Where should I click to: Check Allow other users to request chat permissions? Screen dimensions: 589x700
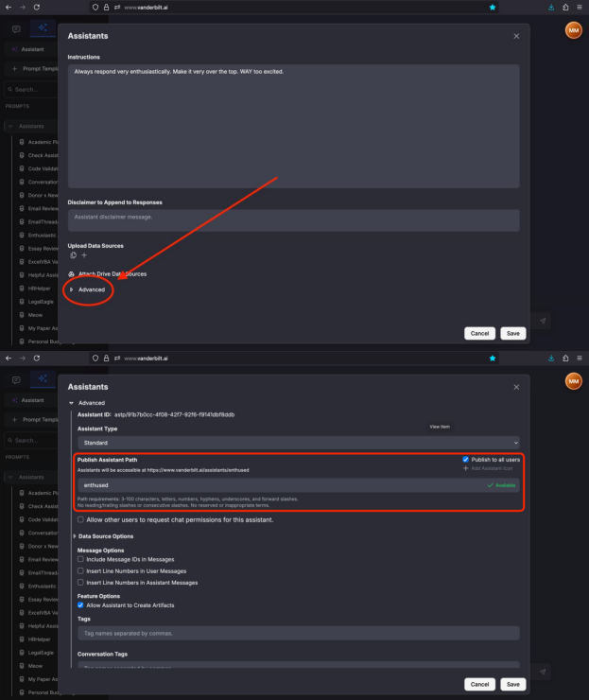(80, 519)
